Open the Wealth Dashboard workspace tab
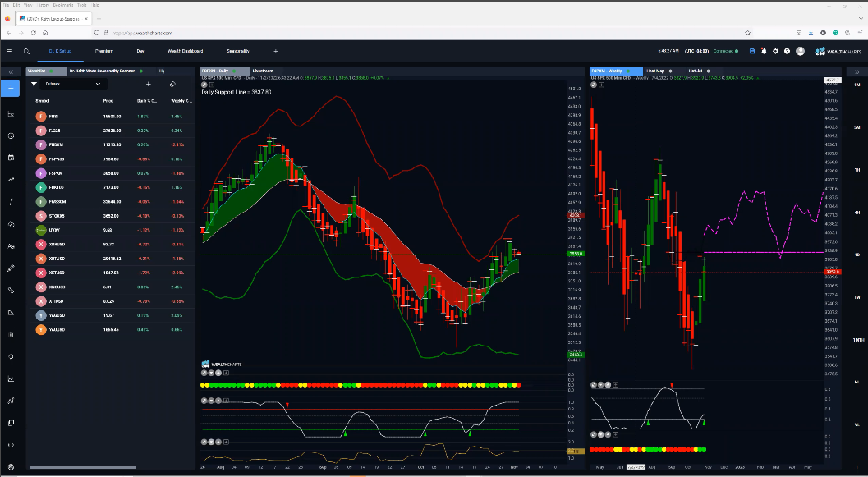Image resolution: width=868 pixels, height=477 pixels. pyautogui.click(x=186, y=52)
